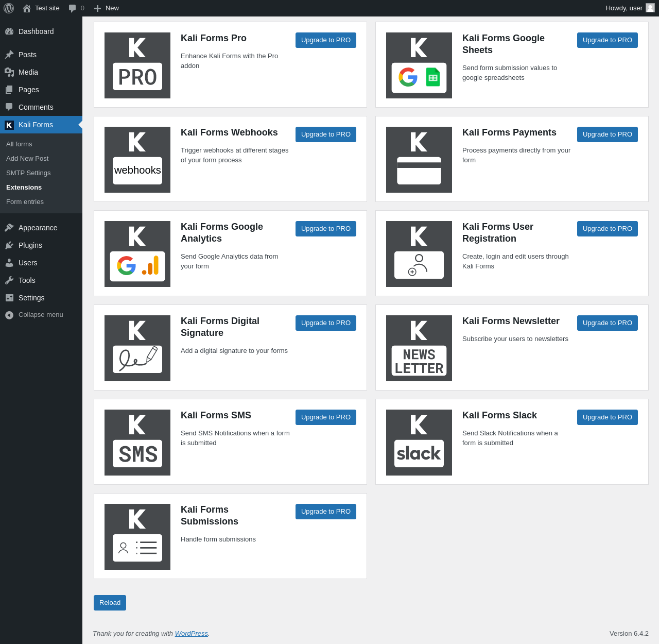Open All forms submenu item
The width and height of the screenshot is (659, 644).
(19, 144)
